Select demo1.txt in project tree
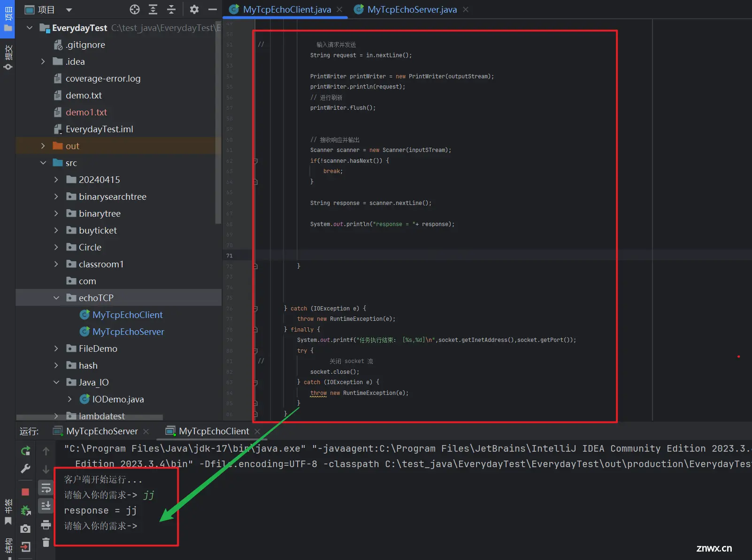The image size is (752, 560). click(x=86, y=112)
